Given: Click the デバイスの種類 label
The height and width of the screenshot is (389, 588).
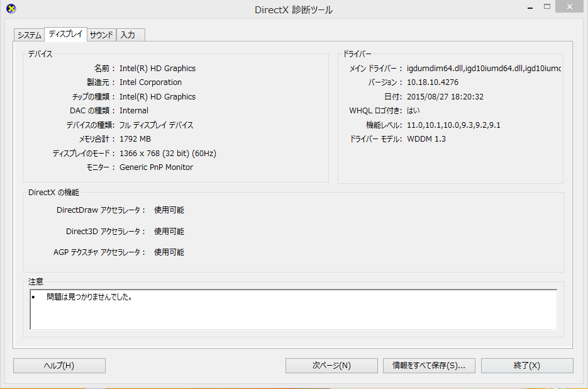Looking at the screenshot, I should [x=91, y=125].
